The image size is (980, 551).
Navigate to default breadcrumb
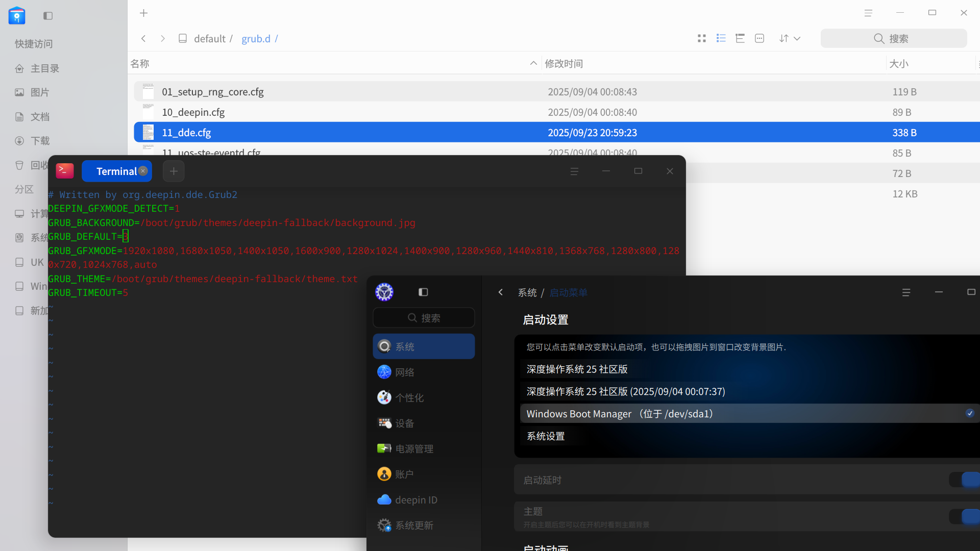point(209,39)
